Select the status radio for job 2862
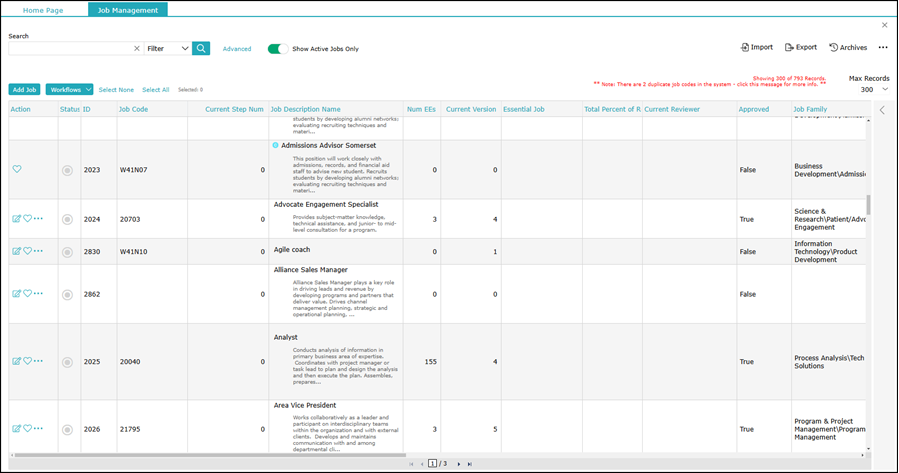This screenshot has height=473, width=899. [x=67, y=295]
